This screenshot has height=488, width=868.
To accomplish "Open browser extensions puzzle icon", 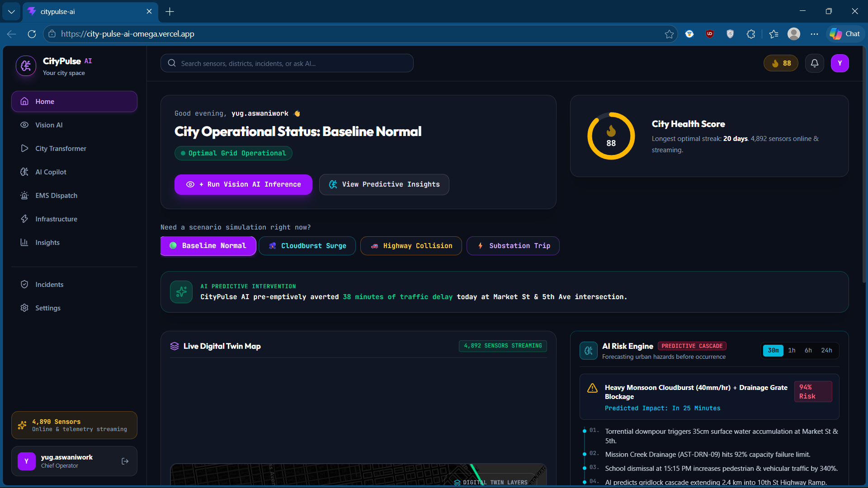I will click(751, 34).
